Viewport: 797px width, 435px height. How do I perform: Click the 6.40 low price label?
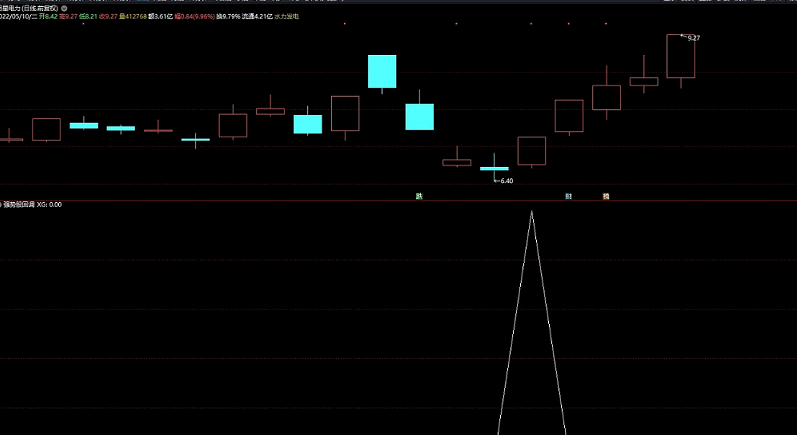[507, 181]
